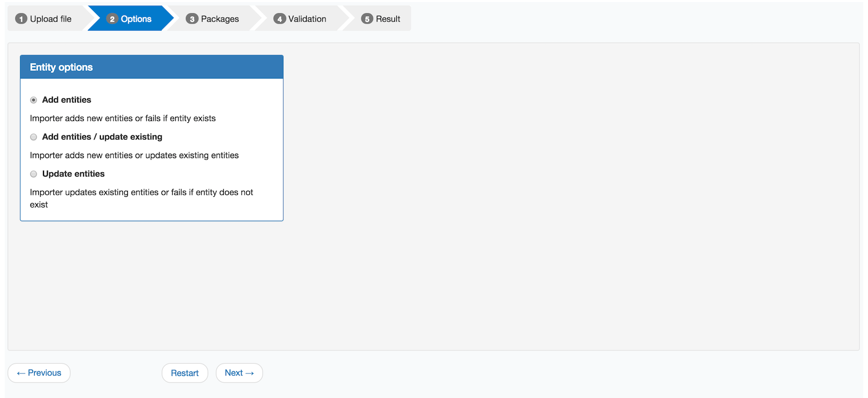Proceed with the Next button text

[234, 373]
